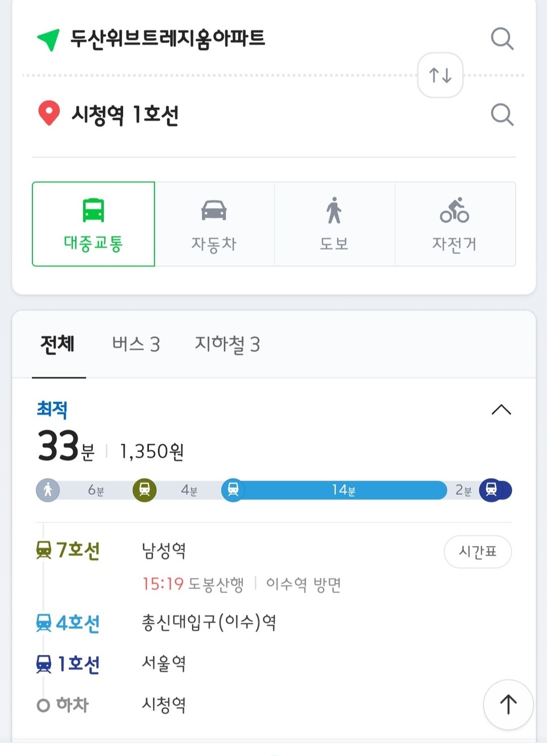
Task: Tap the green current-location arrow icon
Action: pyautogui.click(x=48, y=40)
